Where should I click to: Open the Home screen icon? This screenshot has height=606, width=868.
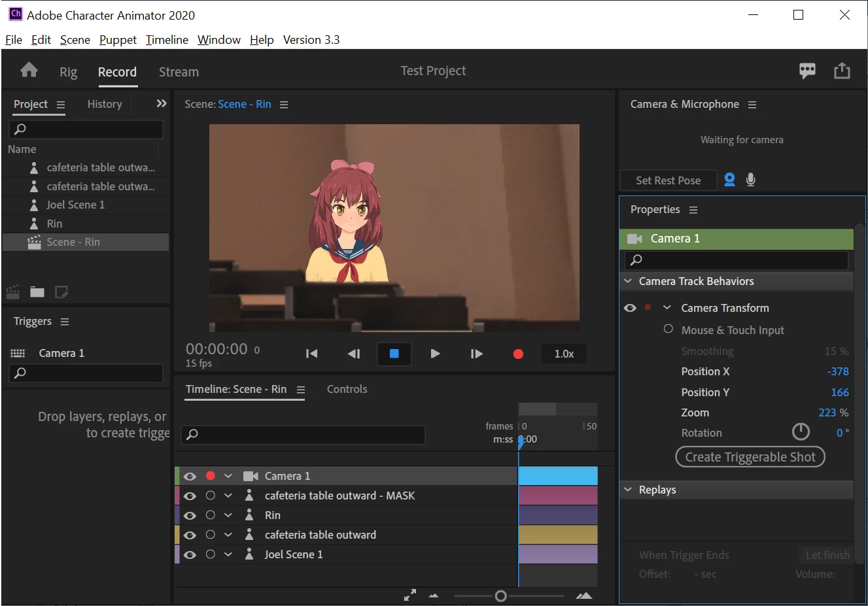pyautogui.click(x=29, y=70)
